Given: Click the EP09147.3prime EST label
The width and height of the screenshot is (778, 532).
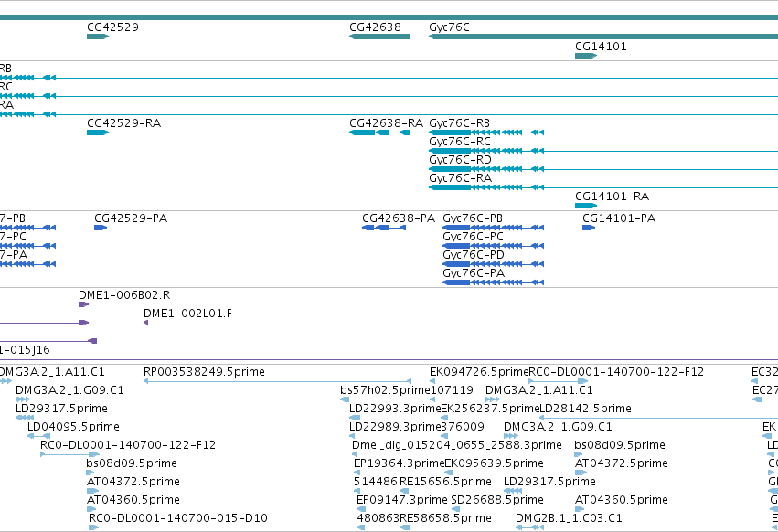Looking at the screenshot, I should pyautogui.click(x=402, y=501).
